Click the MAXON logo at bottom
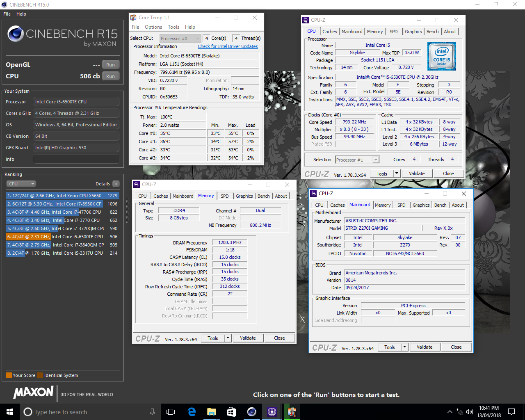Image resolution: width=525 pixels, height=420 pixels. click(34, 393)
